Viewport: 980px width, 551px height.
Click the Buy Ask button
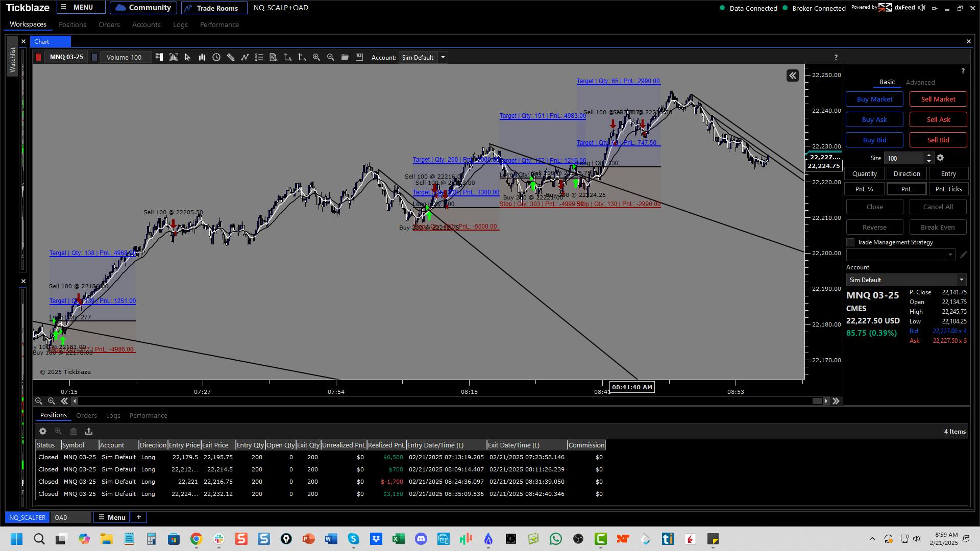point(874,119)
